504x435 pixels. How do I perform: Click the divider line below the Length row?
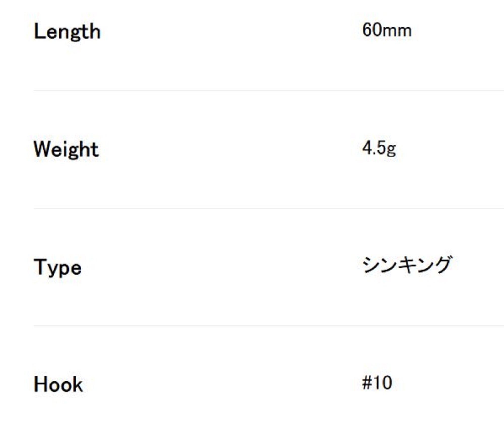pos(269,91)
